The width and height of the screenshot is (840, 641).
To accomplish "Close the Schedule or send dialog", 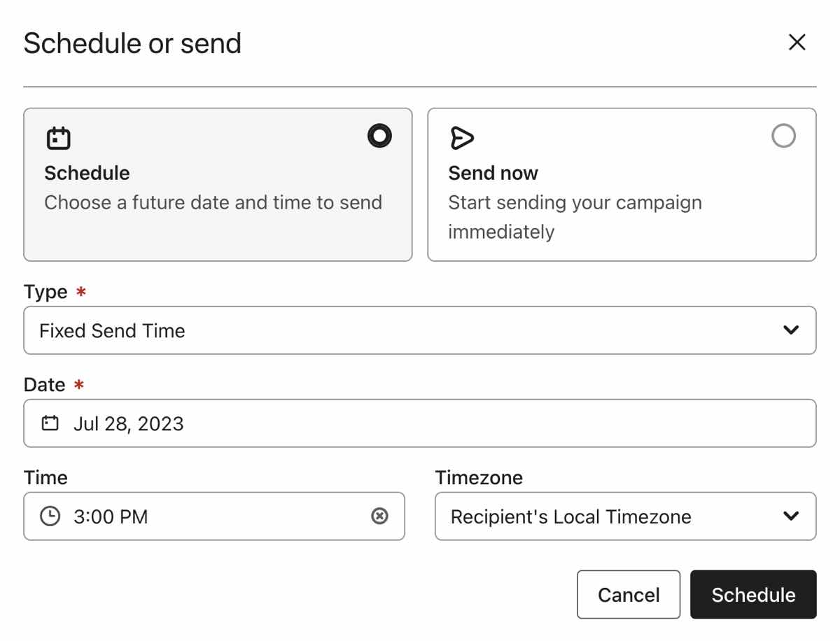I will point(797,43).
